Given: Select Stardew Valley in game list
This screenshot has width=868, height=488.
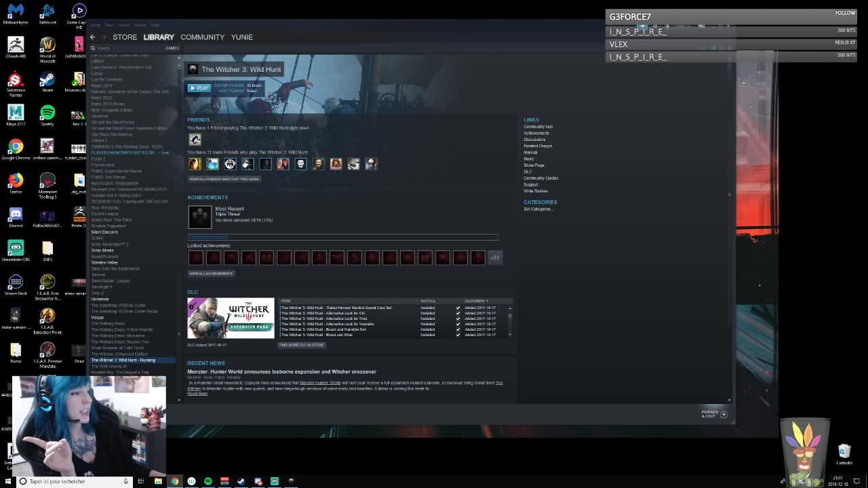Looking at the screenshot, I should (104, 262).
